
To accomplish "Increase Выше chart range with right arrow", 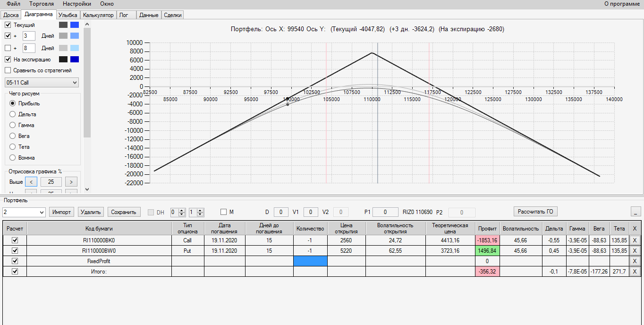I will 71,182.
